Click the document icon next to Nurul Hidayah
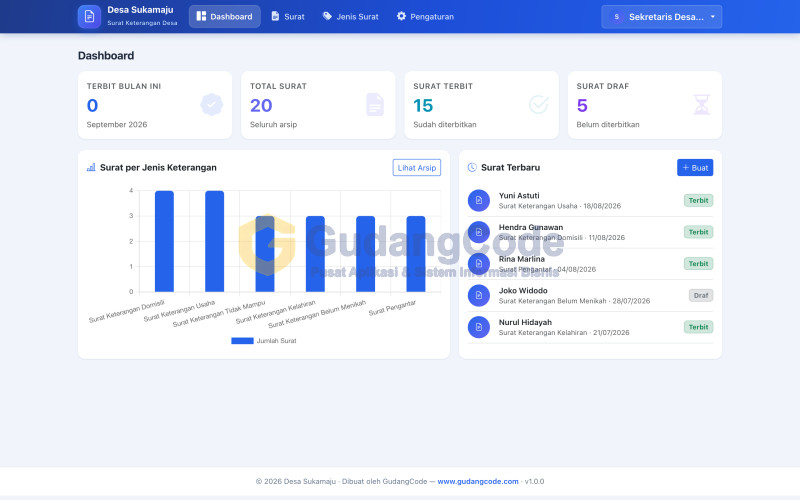Image resolution: width=800 pixels, height=500 pixels. [x=479, y=327]
